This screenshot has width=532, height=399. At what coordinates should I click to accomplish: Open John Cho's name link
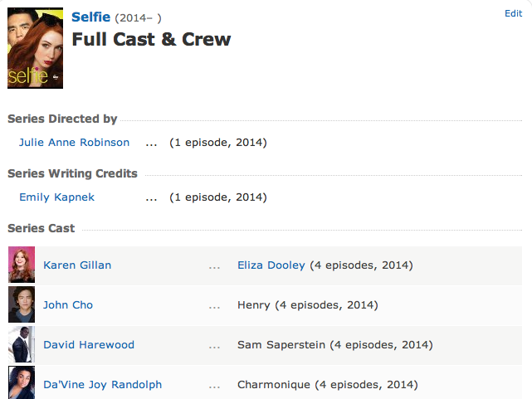point(68,305)
